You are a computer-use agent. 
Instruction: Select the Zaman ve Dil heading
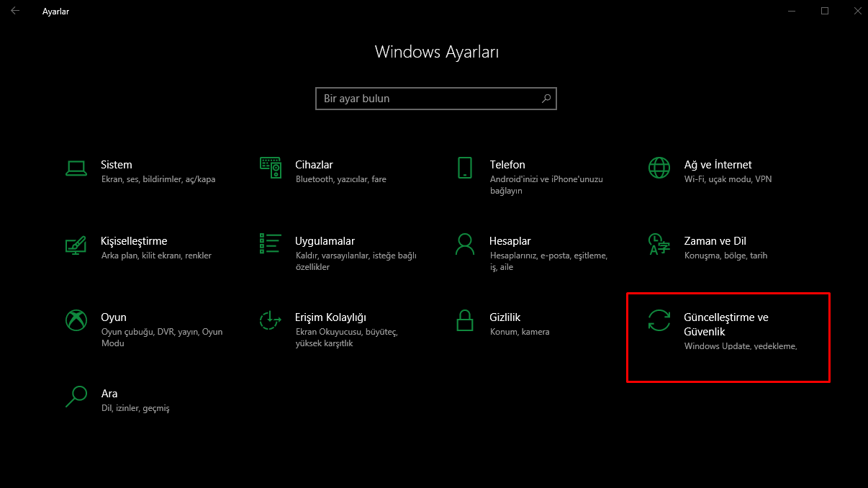click(715, 241)
